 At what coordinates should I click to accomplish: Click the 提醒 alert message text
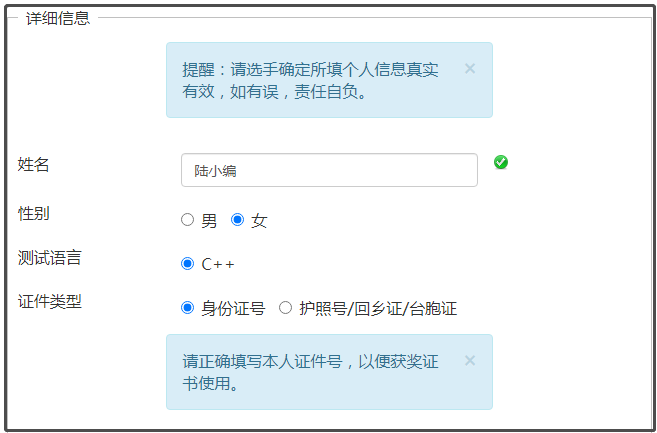coord(310,80)
